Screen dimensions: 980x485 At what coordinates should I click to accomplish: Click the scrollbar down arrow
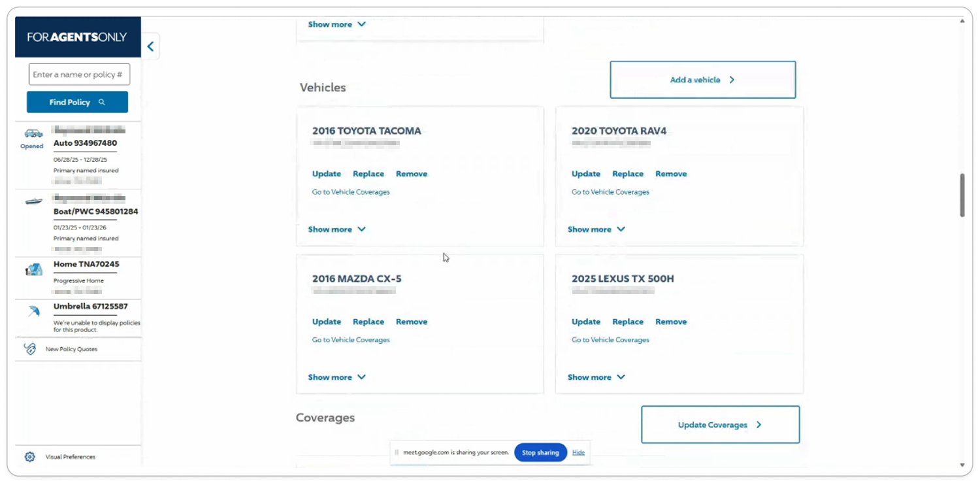pos(962,465)
